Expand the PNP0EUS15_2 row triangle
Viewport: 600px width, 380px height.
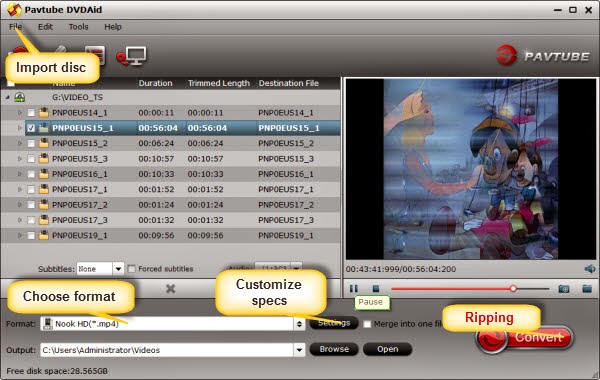(x=20, y=144)
